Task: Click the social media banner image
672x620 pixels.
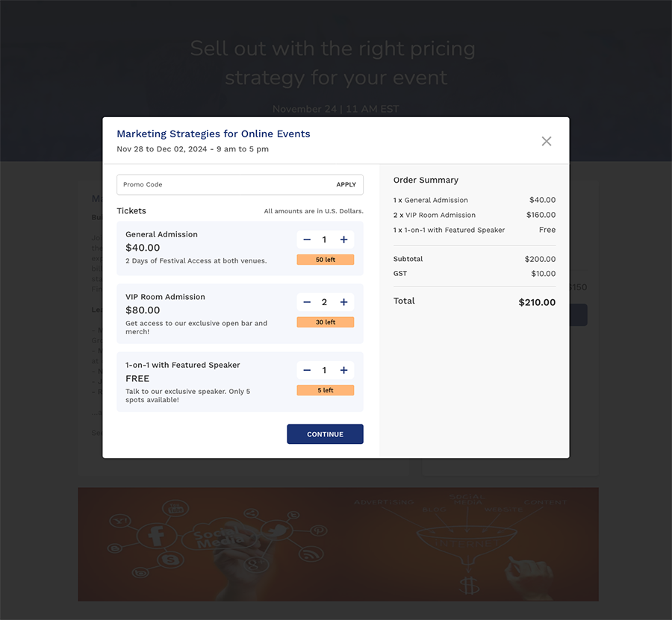Action: click(x=337, y=544)
